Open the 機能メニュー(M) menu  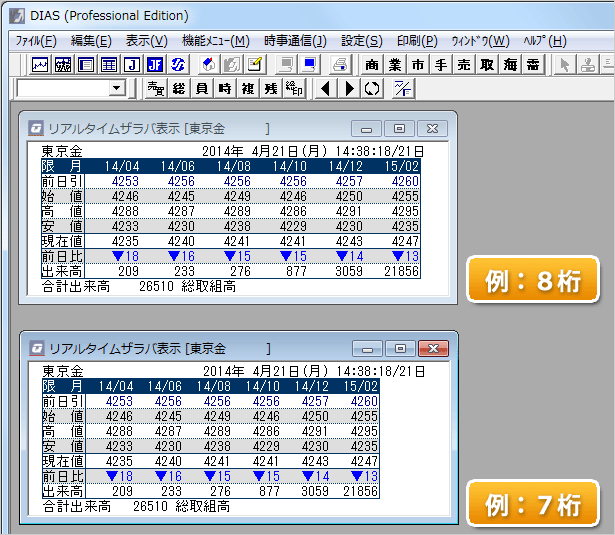click(x=216, y=41)
